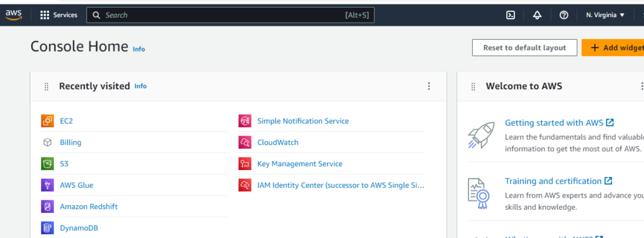Image resolution: width=644 pixels, height=238 pixels.
Task: Focus the Search input field
Action: tap(230, 15)
